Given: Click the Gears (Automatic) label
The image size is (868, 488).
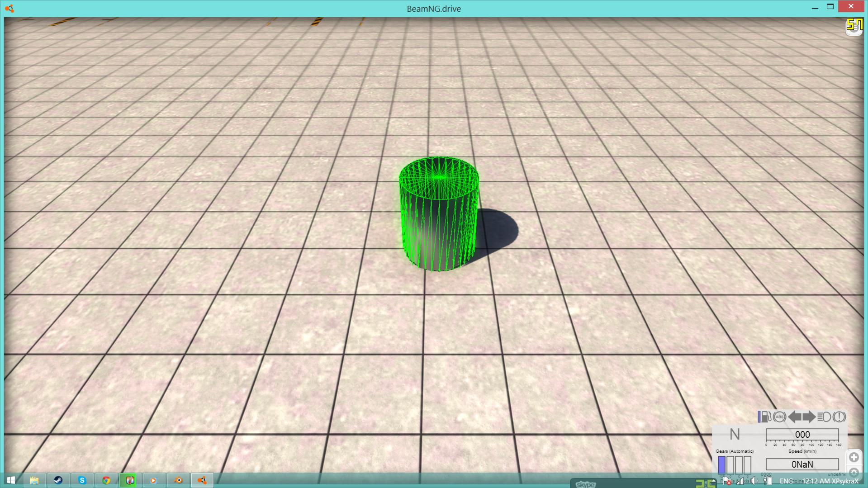Looking at the screenshot, I should pos(735,451).
